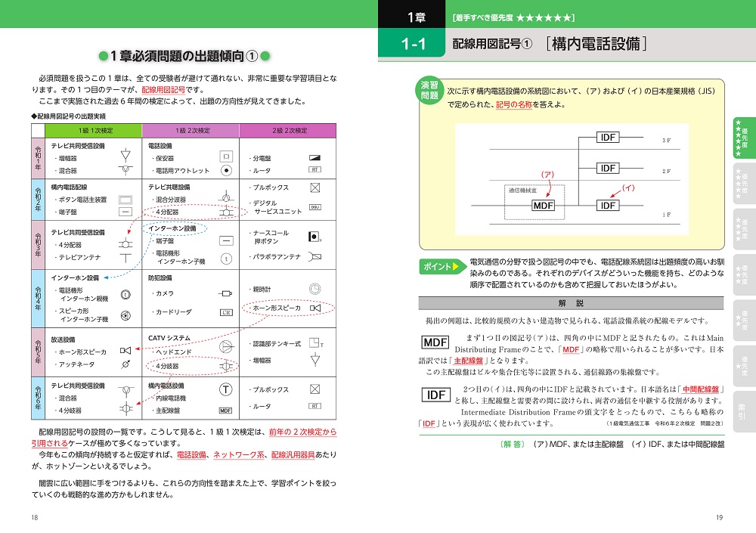The width and height of the screenshot is (756, 533).
Task: Click the ルータ RT symbol in 令和1年 row
Action: (314, 170)
